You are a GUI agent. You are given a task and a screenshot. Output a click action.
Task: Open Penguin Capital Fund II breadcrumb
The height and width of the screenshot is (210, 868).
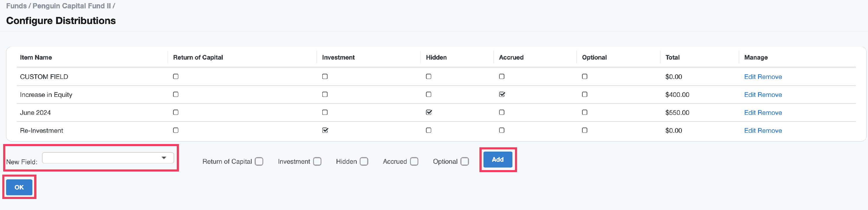[x=71, y=6]
